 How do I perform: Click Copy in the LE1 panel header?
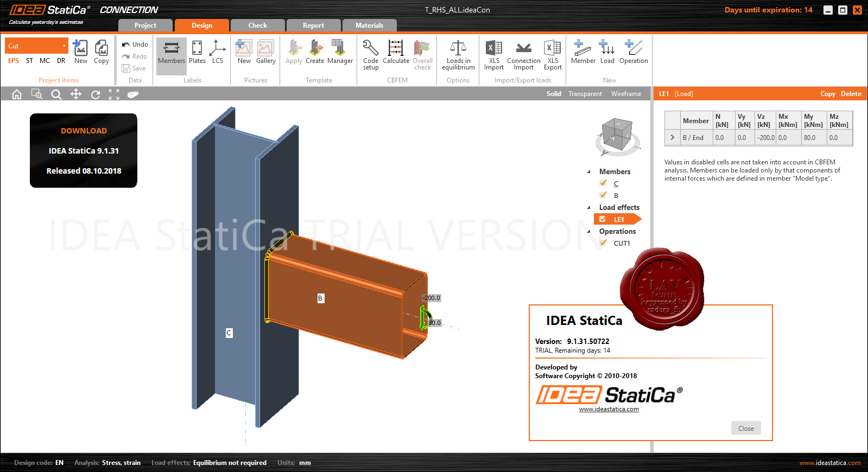pyautogui.click(x=828, y=94)
